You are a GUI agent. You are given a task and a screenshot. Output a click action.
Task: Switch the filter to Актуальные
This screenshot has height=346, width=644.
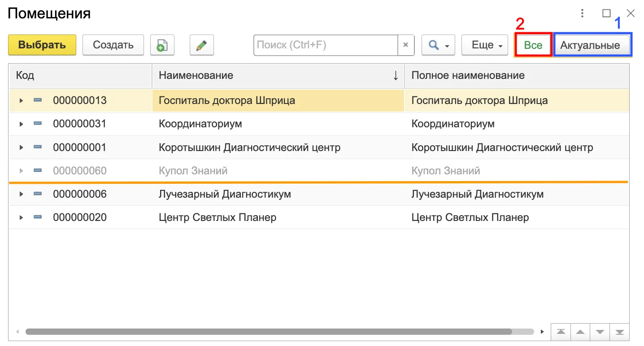pos(592,45)
